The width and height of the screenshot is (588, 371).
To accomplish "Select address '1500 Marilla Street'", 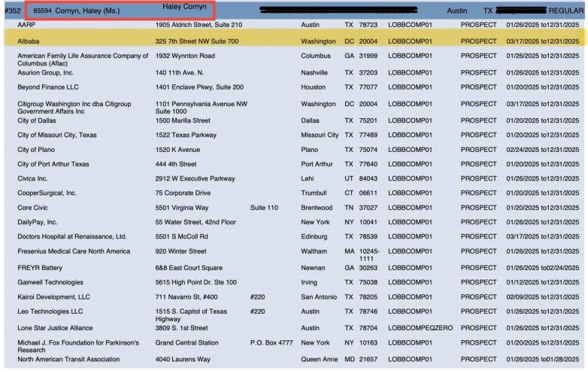I will pos(183,120).
